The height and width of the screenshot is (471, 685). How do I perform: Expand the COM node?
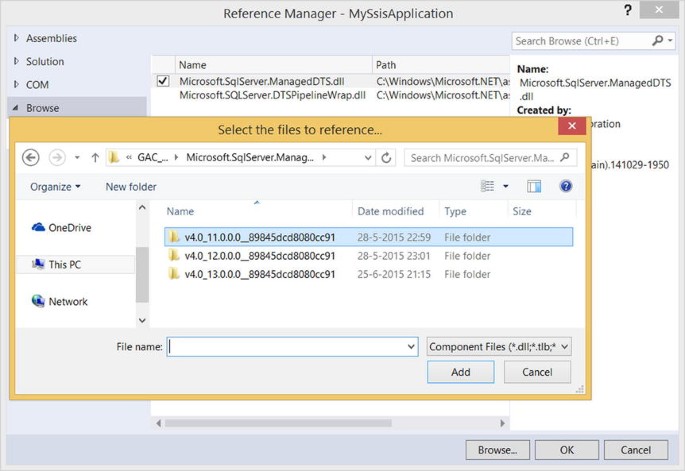coord(16,84)
